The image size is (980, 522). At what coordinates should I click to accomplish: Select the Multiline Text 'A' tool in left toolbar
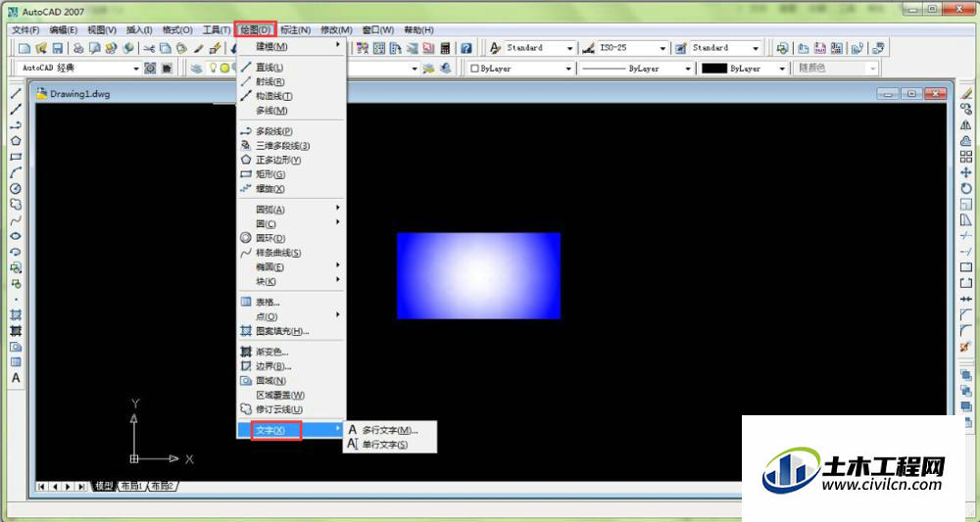tap(16, 378)
